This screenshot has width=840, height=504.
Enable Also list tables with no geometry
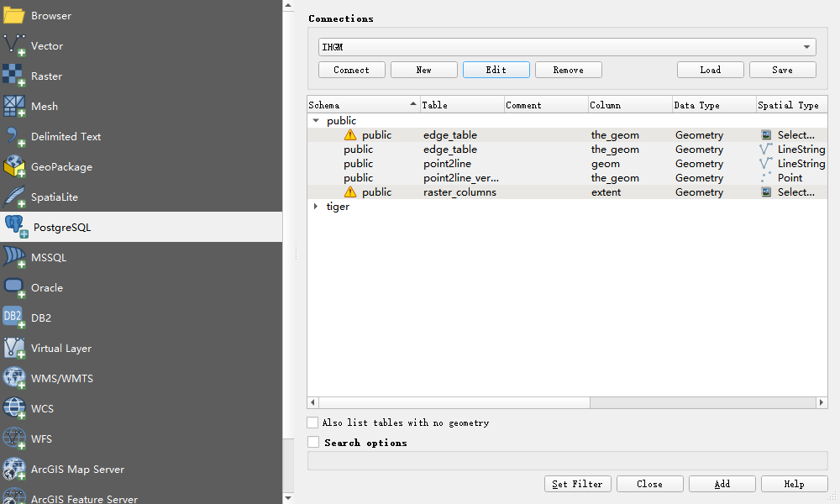coord(312,423)
